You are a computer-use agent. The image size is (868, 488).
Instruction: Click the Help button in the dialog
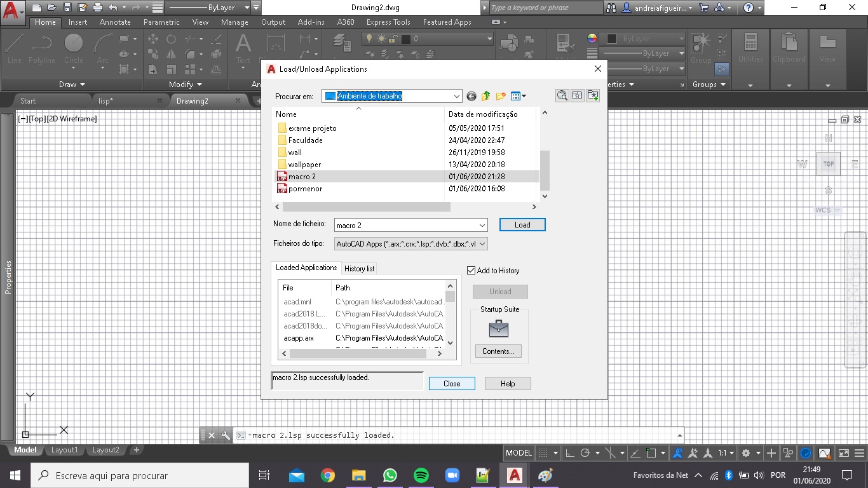point(508,383)
